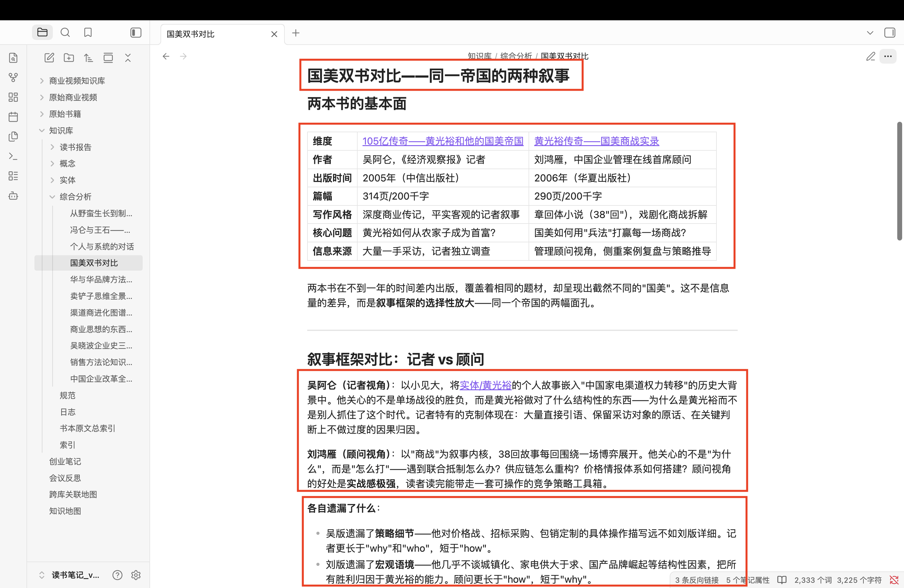This screenshot has height=588, width=904.
Task: Open the help question-mark icon
Action: pyautogui.click(x=117, y=575)
